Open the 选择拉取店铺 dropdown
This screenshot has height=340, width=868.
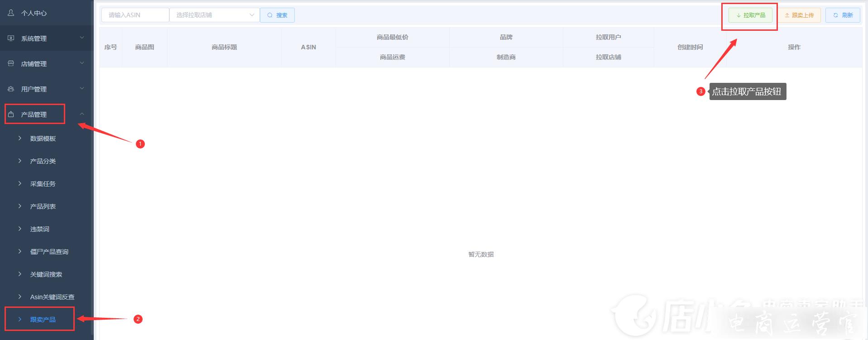[x=215, y=15]
